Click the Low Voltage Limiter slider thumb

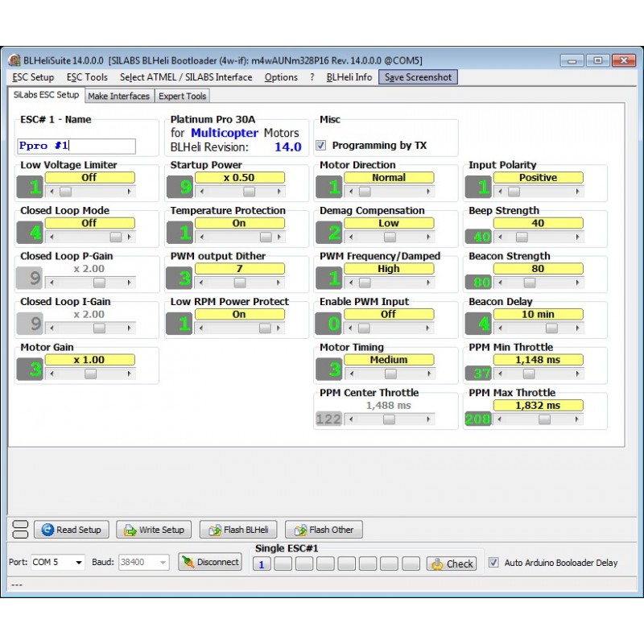(x=66, y=192)
